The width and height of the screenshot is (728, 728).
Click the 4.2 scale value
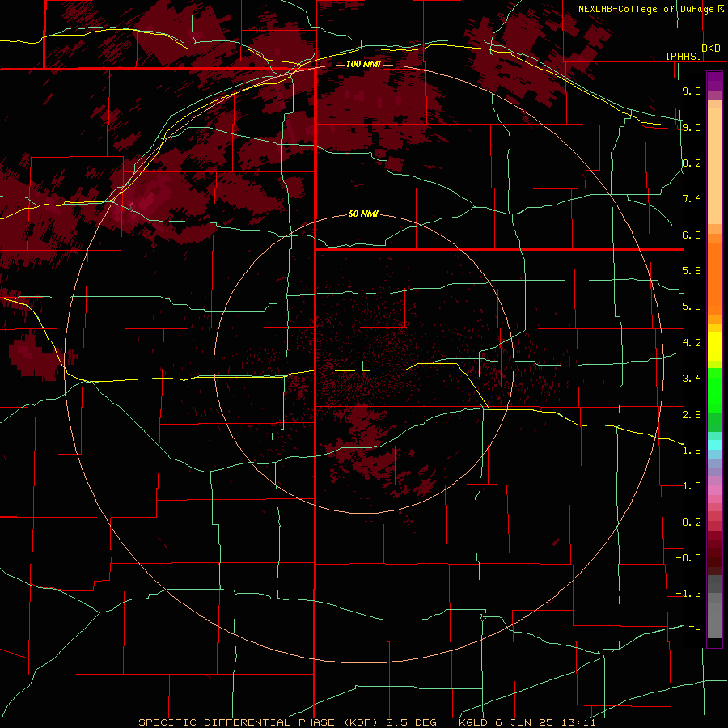692,343
